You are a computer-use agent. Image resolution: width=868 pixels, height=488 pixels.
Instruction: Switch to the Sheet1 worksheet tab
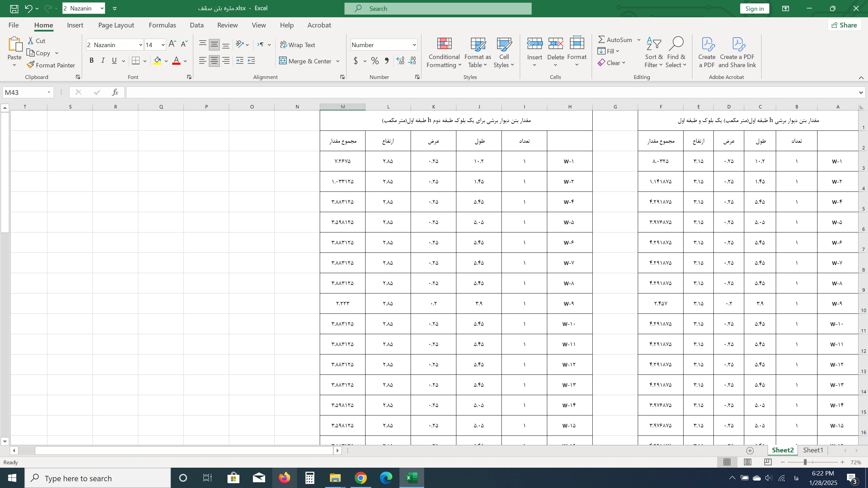813,450
